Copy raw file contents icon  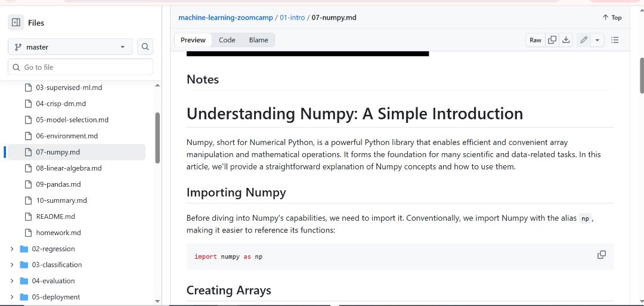coord(552,40)
